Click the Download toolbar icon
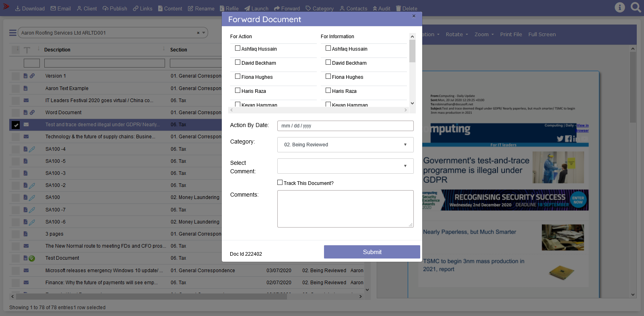This screenshot has width=644, height=316. pos(18,8)
